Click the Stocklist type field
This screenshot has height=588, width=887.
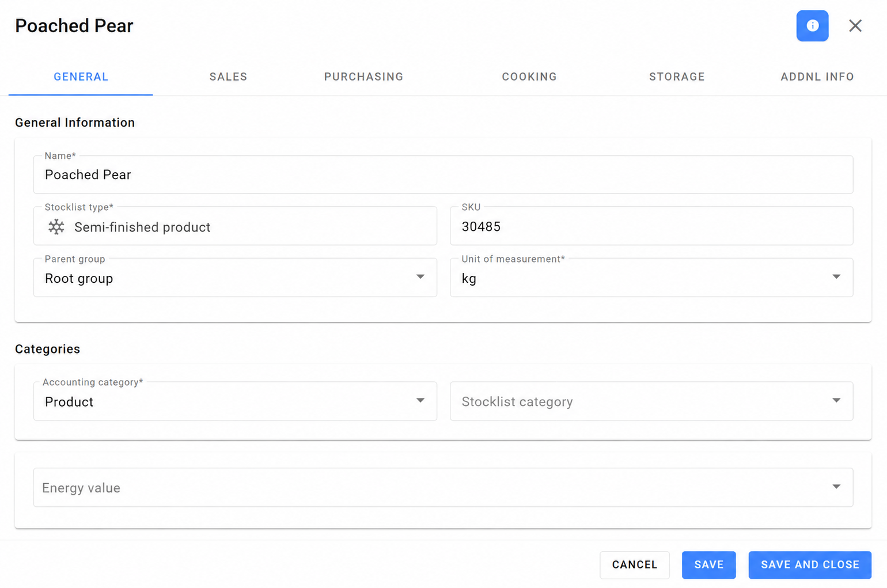(x=235, y=226)
